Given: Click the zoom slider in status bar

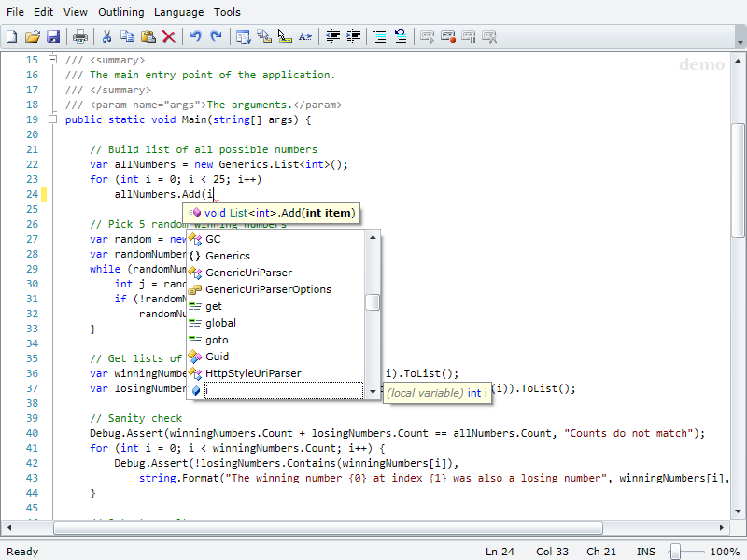Looking at the screenshot, I should pyautogui.click(x=685, y=552).
